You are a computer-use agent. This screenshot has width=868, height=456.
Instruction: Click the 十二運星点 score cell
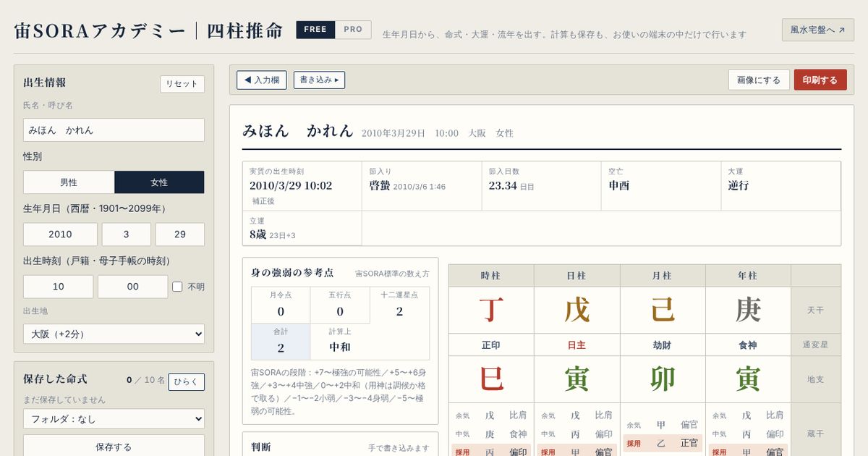pyautogui.click(x=399, y=305)
